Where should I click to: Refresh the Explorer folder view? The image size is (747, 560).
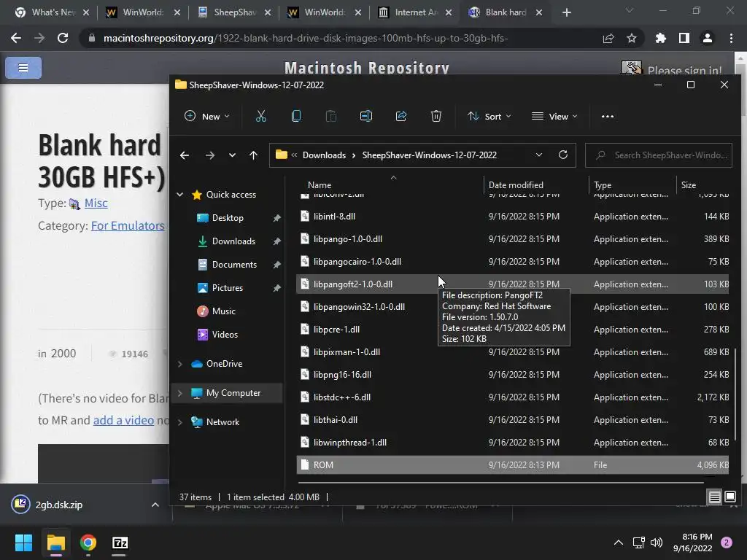[x=563, y=155]
